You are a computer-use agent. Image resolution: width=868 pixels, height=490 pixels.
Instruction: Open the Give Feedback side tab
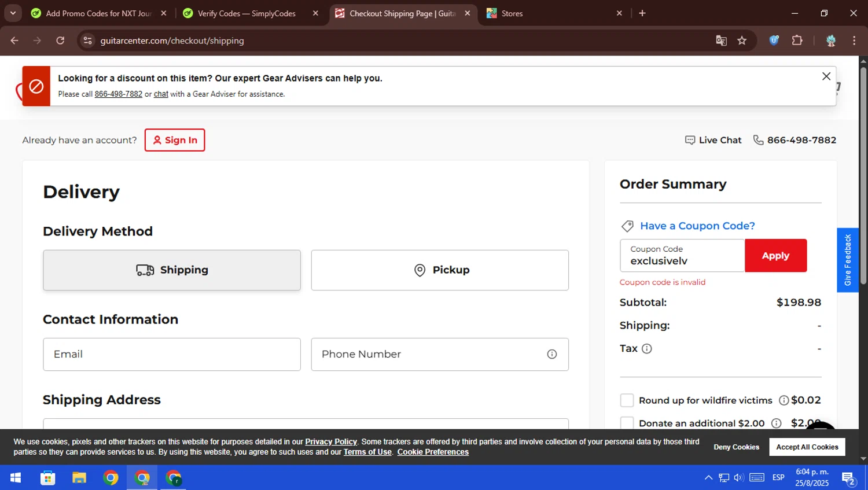[848, 260]
